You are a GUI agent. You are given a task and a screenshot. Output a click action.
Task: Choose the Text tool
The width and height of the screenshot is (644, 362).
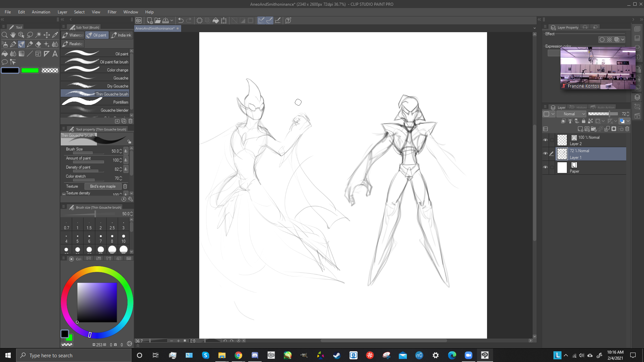[55, 54]
